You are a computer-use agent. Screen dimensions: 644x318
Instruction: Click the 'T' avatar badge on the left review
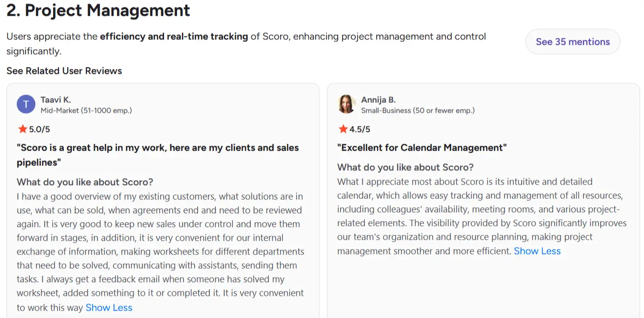pyautogui.click(x=26, y=104)
